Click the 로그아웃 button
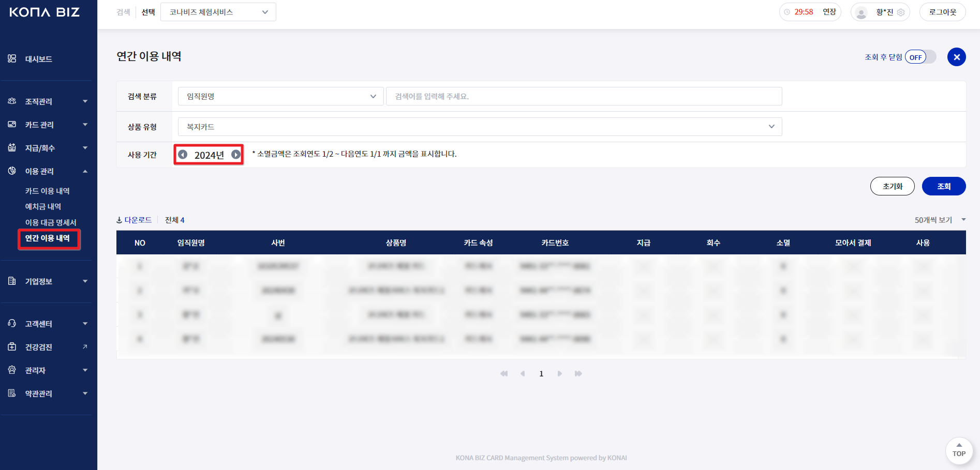The width and height of the screenshot is (980, 470). [x=943, y=12]
